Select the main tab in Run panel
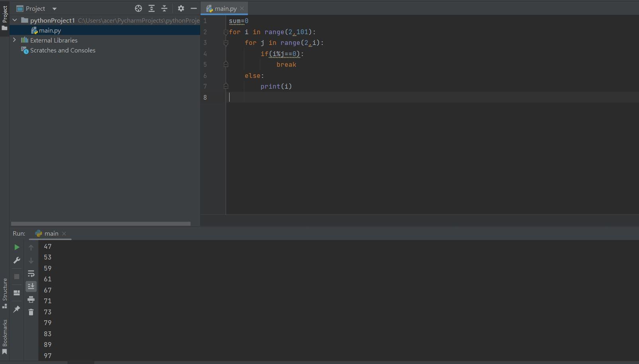Screen dimensions: 639x364 (51, 234)
